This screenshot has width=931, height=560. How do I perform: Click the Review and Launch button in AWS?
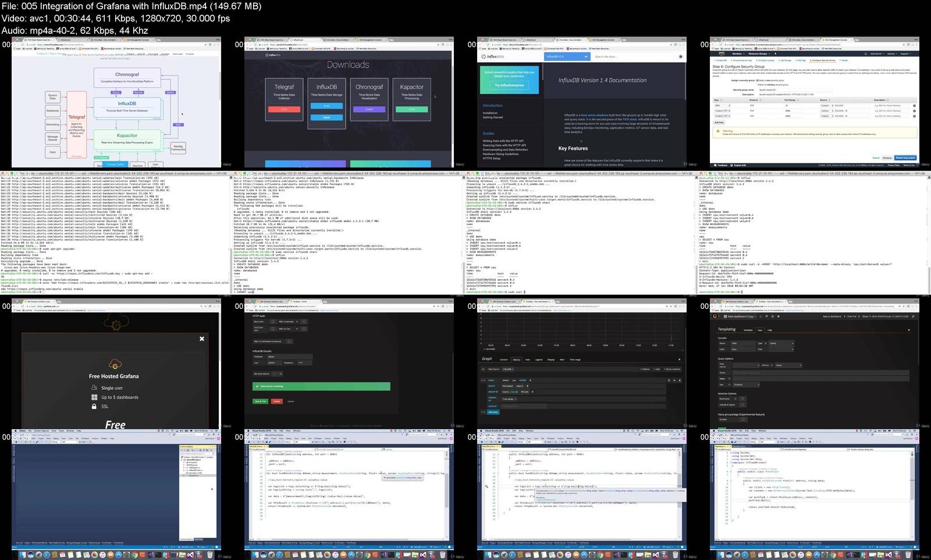[905, 158]
